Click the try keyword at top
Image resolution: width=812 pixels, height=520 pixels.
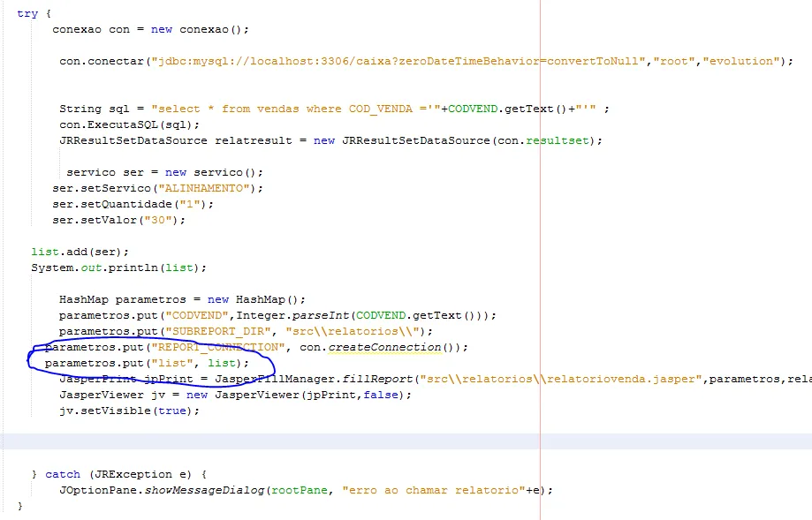pos(27,13)
